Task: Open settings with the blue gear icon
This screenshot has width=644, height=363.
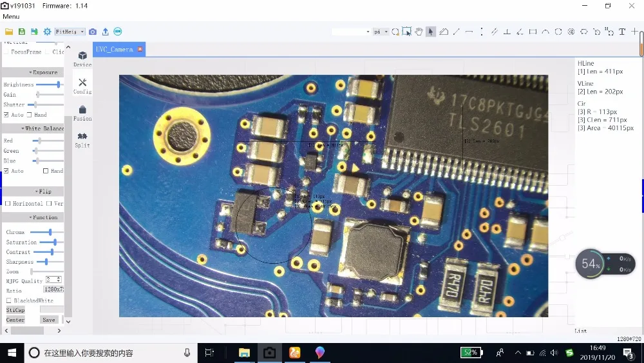Action: pos(47,32)
